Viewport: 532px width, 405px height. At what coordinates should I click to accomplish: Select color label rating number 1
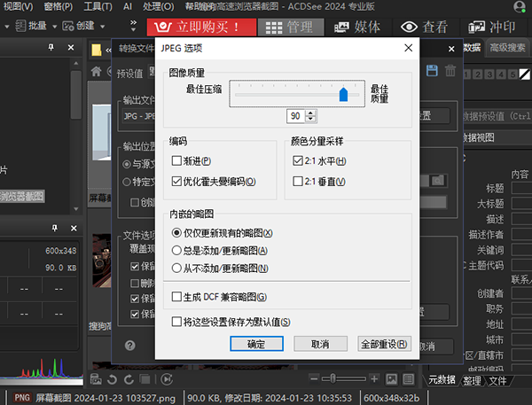467,74
